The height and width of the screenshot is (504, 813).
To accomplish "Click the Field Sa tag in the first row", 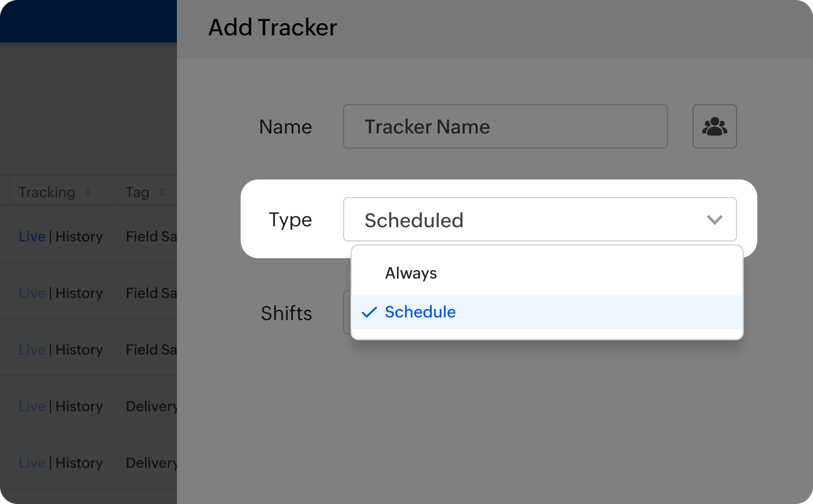I will [x=151, y=237].
